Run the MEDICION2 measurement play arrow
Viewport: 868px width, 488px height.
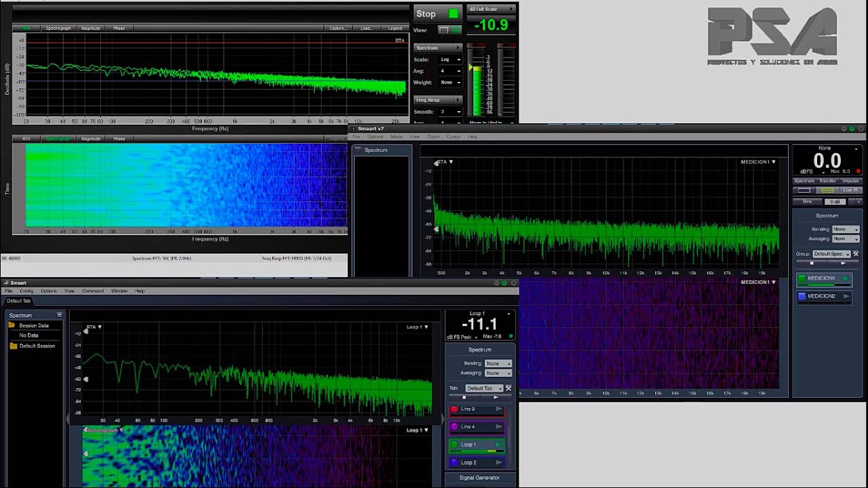pyautogui.click(x=846, y=296)
